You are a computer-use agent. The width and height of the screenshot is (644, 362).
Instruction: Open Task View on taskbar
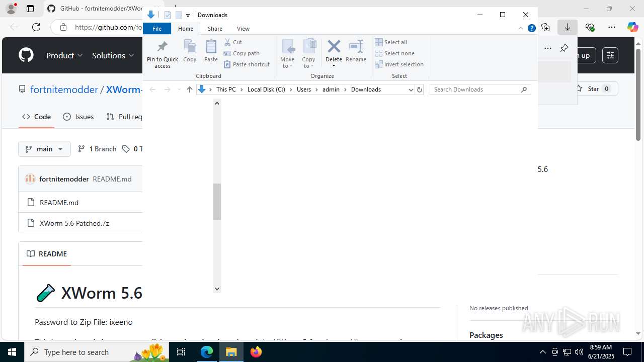tap(182, 352)
